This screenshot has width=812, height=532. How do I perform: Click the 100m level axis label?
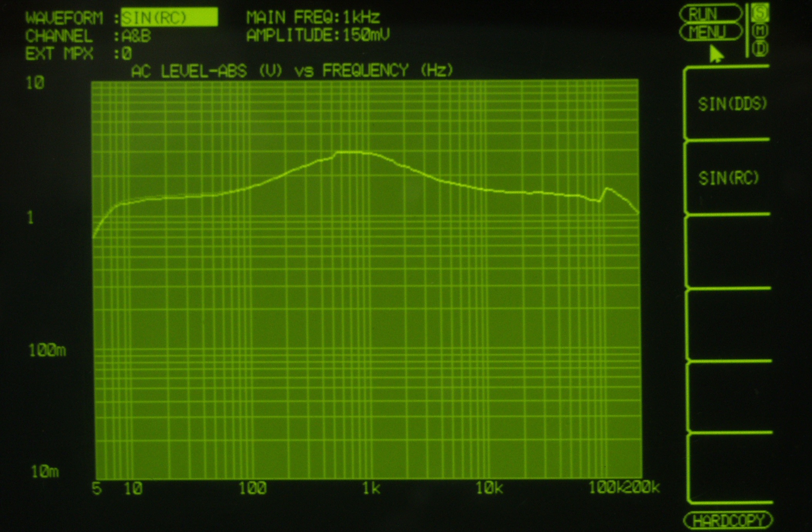(x=47, y=350)
